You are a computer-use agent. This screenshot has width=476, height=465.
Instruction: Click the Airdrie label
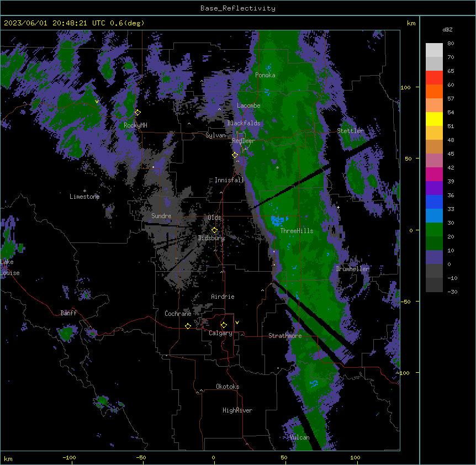(223, 297)
